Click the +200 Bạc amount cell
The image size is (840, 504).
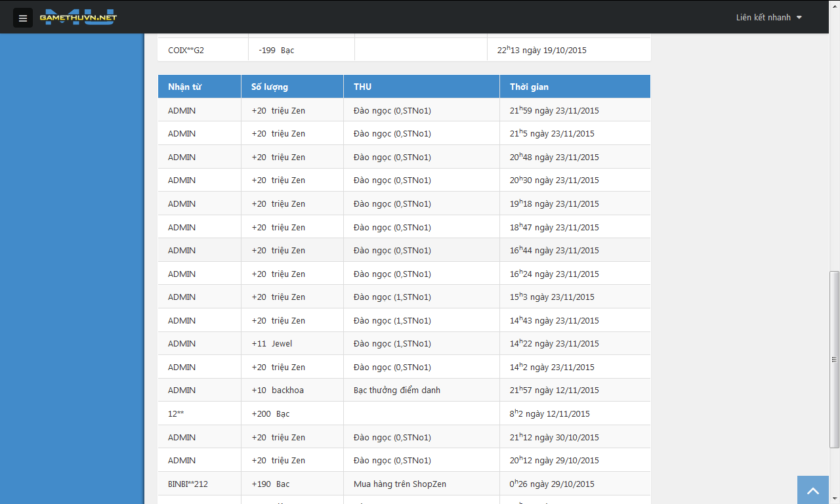click(x=293, y=413)
